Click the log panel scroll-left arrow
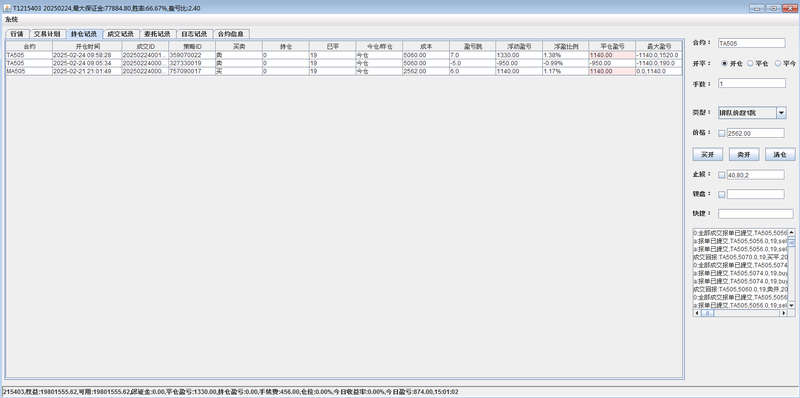 tap(696, 313)
